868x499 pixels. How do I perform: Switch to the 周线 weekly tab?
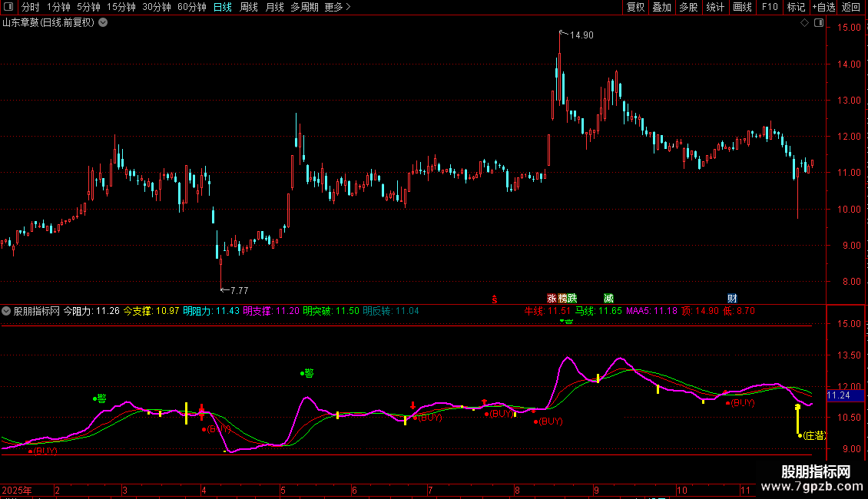coord(249,7)
